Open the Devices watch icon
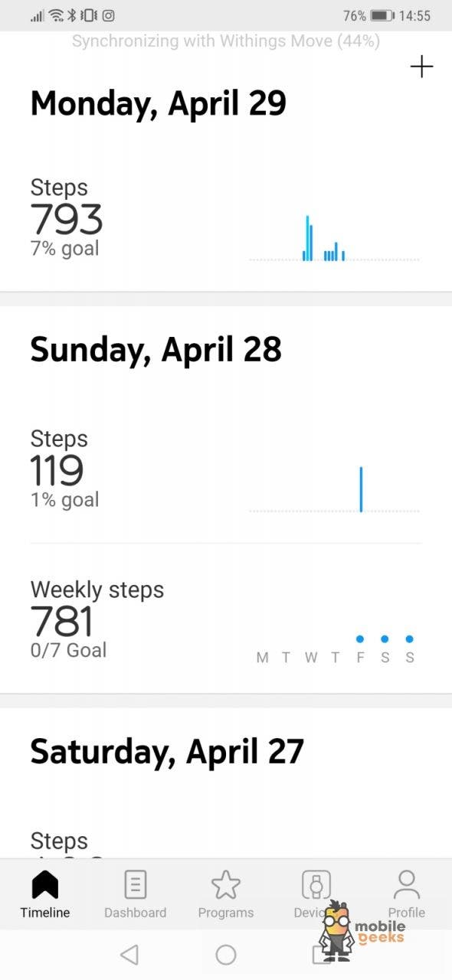 click(316, 885)
